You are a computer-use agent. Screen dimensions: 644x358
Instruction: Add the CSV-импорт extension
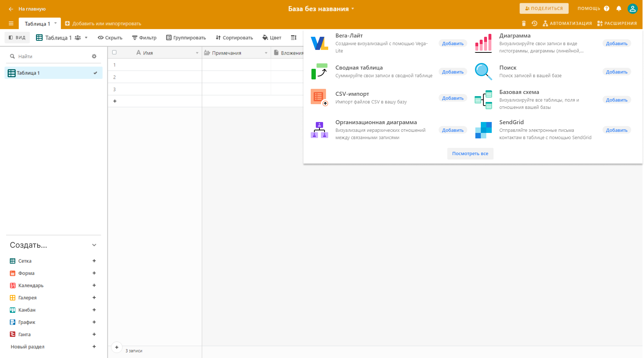[x=453, y=98]
